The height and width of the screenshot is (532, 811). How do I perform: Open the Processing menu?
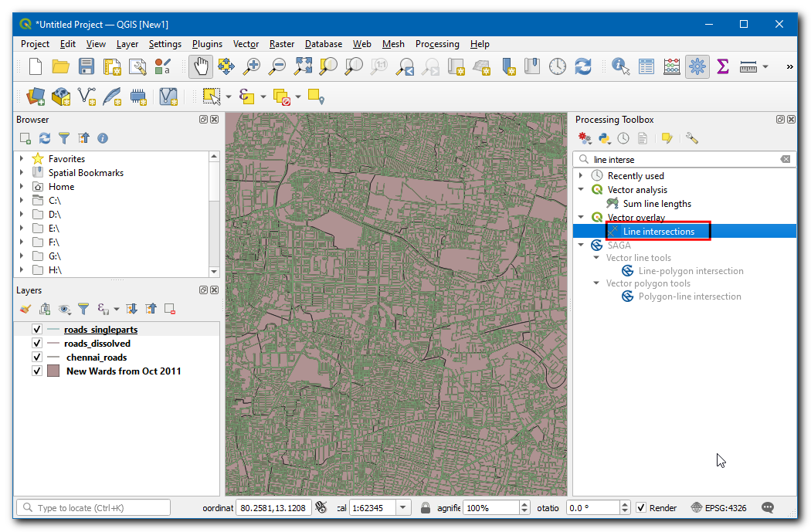[436, 44]
